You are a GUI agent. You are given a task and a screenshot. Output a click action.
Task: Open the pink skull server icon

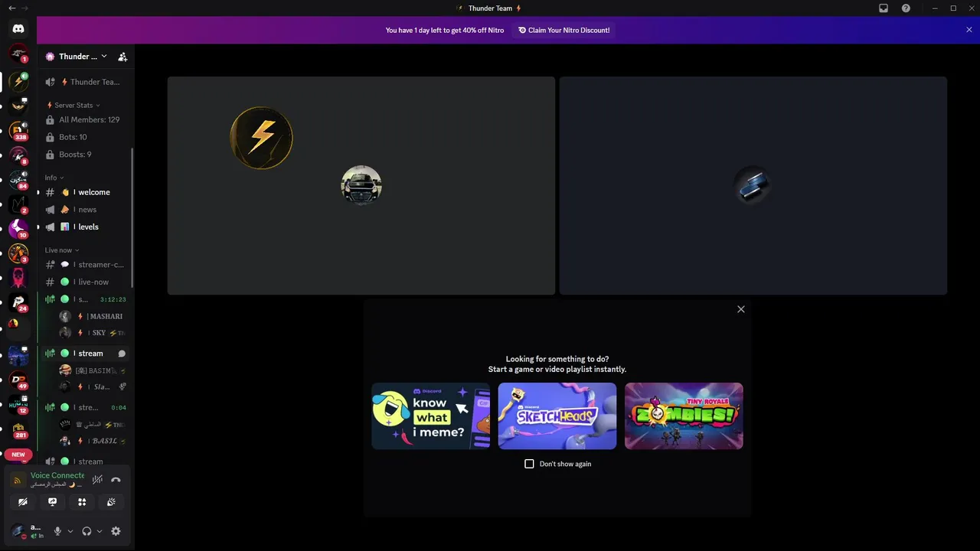(18, 277)
